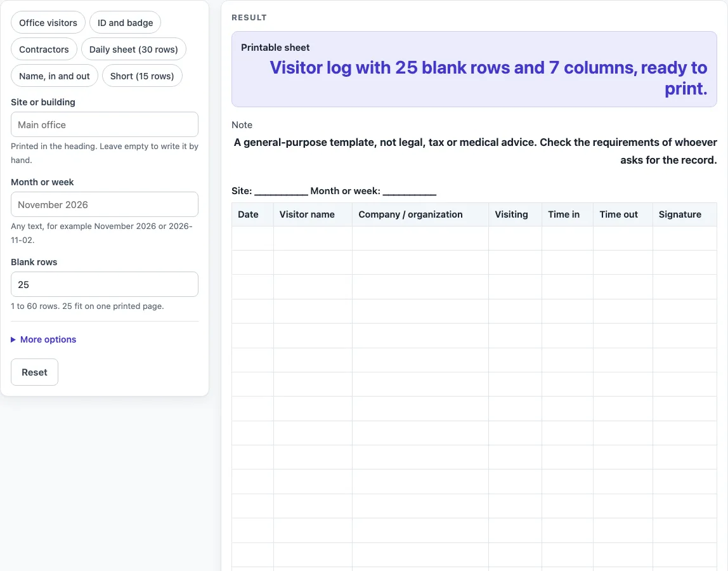
Task: Click the 'Site or building' field label
Action: [43, 102]
